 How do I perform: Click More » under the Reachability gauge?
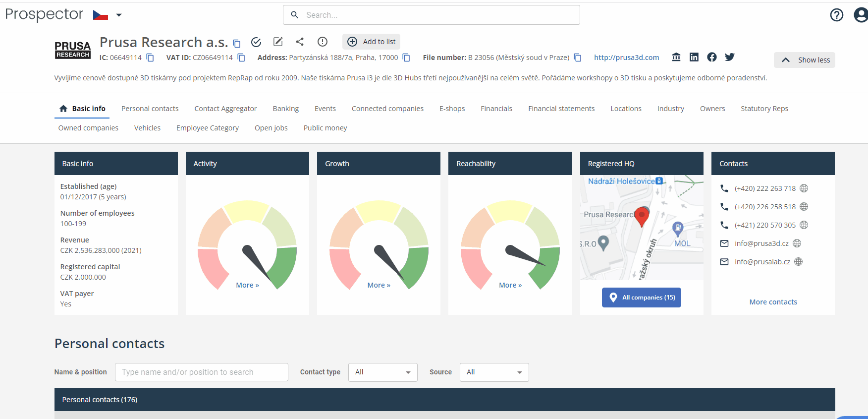(510, 285)
